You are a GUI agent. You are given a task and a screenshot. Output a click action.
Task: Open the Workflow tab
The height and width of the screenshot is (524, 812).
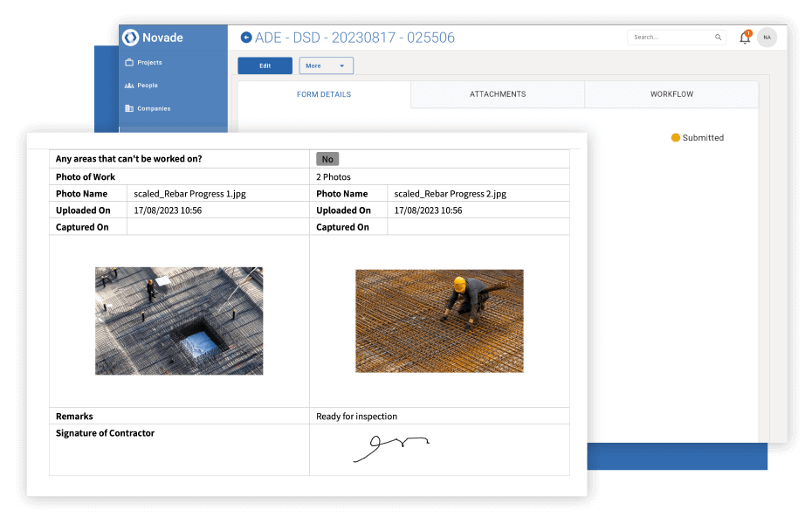671,93
